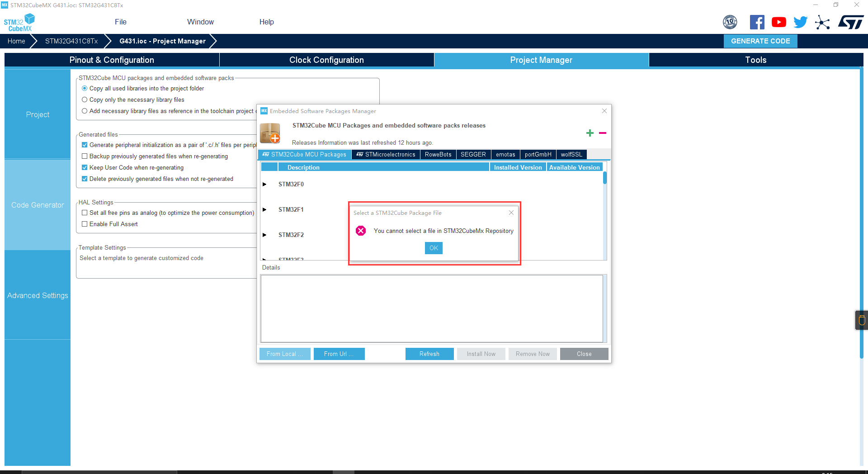
Task: Close the Embedded Software Packages Manager window
Action: pos(604,111)
